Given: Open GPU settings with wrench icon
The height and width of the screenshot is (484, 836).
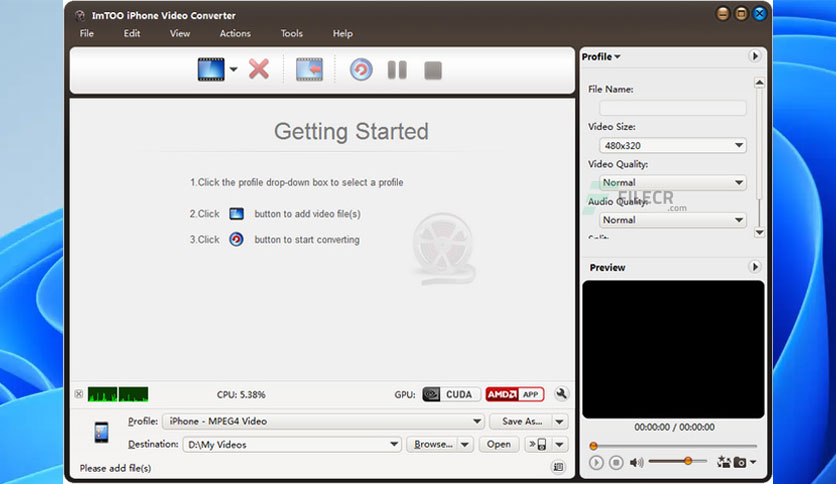Looking at the screenshot, I should 561,393.
